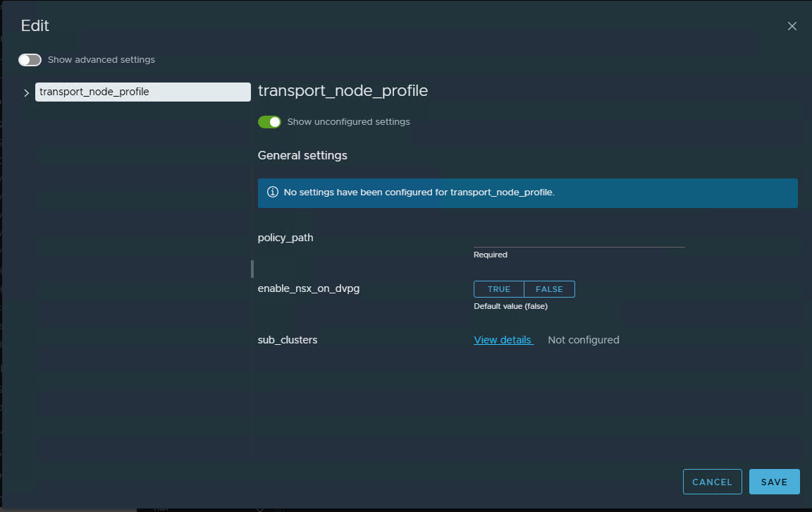Click 'Default value (false)' hint text
812x512 pixels.
510,306
